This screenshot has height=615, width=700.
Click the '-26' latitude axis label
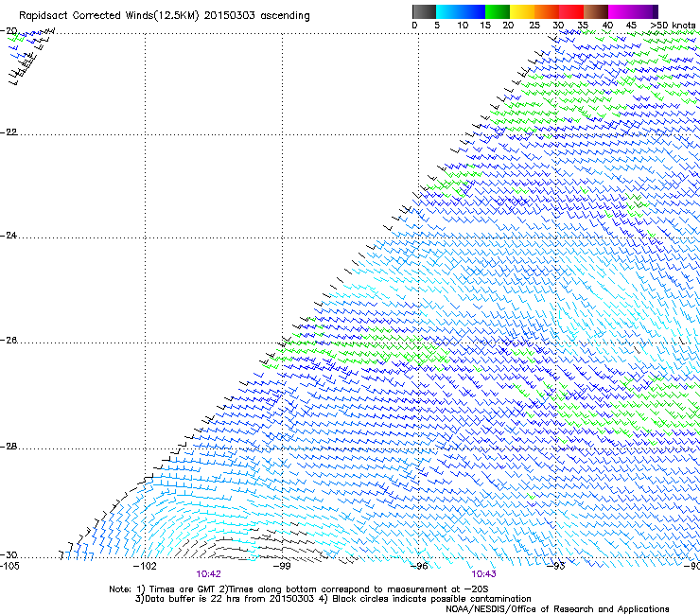9,341
